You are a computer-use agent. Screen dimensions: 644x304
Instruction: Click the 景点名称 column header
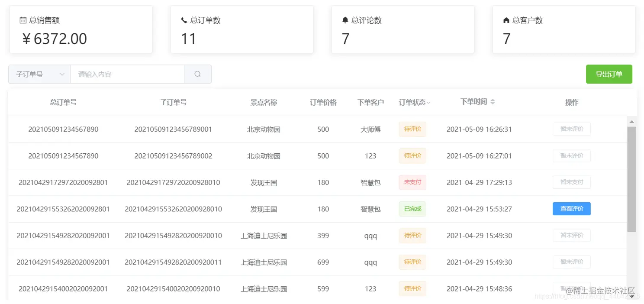pyautogui.click(x=264, y=102)
